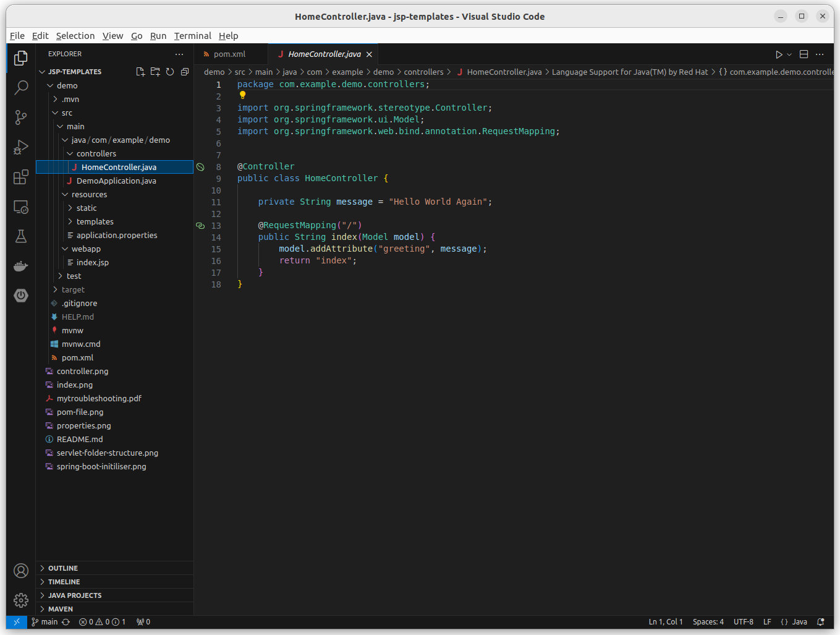This screenshot has height=635, width=840.
Task: Open the Run and Debug view
Action: [21, 147]
